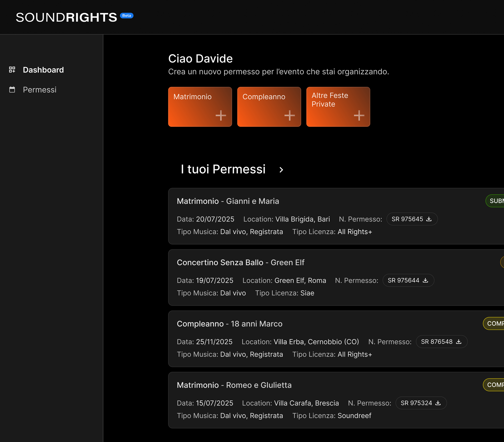Expand I tuoi Permessi with chevron arrow

281,170
